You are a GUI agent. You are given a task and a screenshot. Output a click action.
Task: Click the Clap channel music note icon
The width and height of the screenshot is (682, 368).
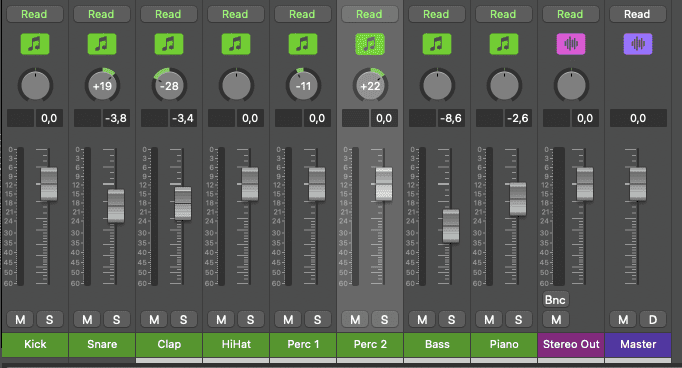tap(169, 44)
